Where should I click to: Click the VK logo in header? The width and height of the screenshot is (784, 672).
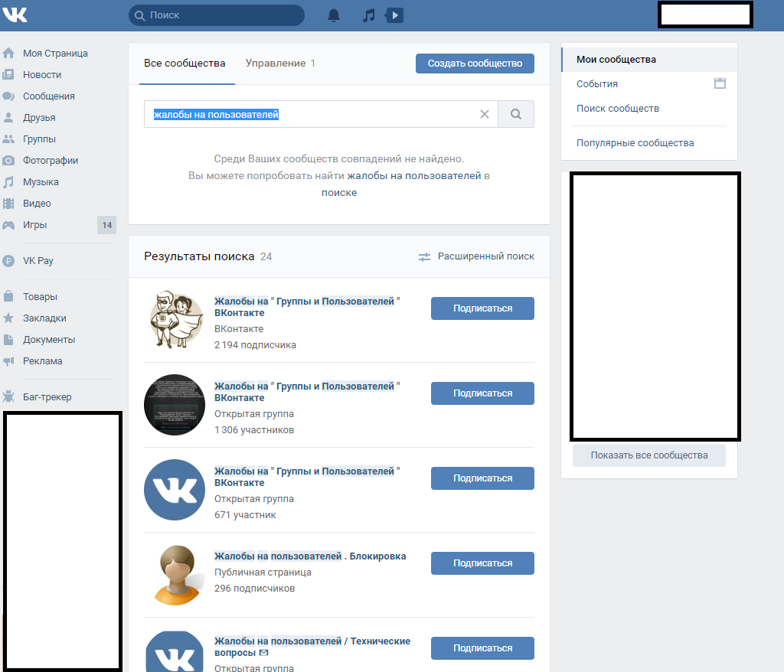click(15, 15)
